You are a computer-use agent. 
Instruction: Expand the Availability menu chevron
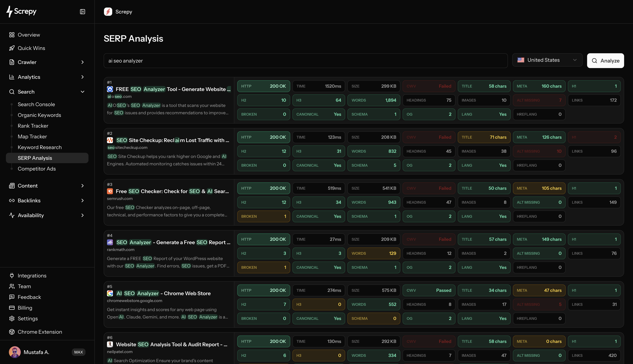tap(83, 215)
